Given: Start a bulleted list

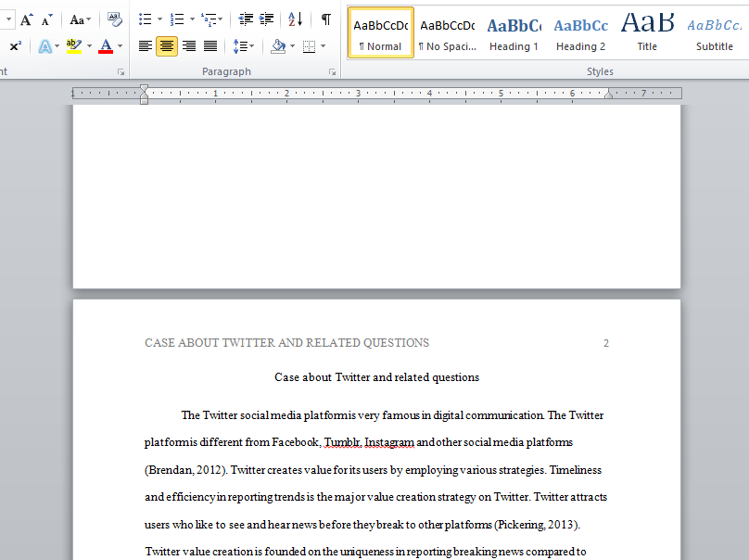Looking at the screenshot, I should pos(146,19).
